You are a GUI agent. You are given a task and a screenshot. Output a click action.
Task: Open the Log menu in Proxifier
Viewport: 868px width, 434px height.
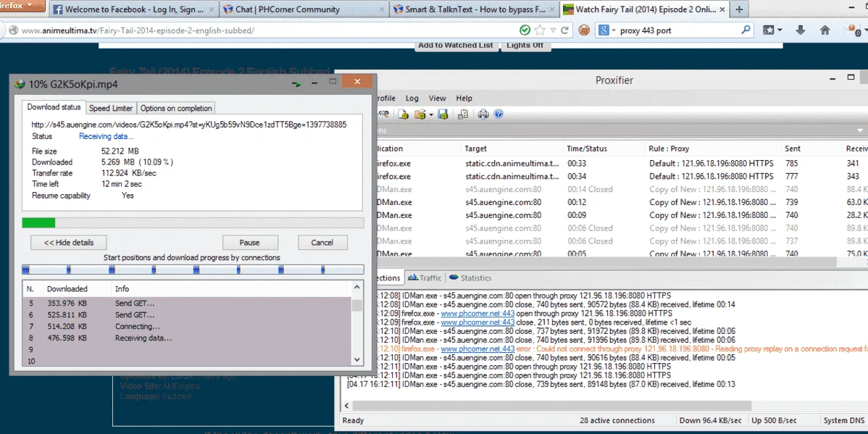(x=412, y=98)
